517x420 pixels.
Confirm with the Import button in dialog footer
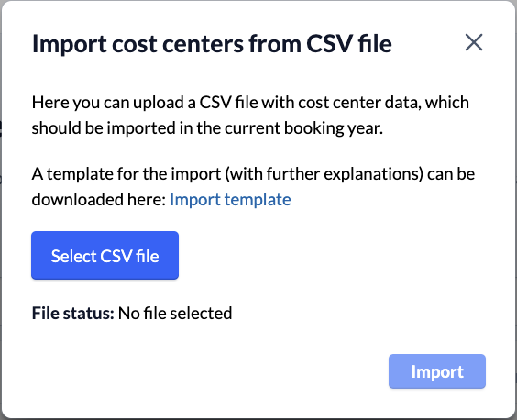tap(437, 371)
